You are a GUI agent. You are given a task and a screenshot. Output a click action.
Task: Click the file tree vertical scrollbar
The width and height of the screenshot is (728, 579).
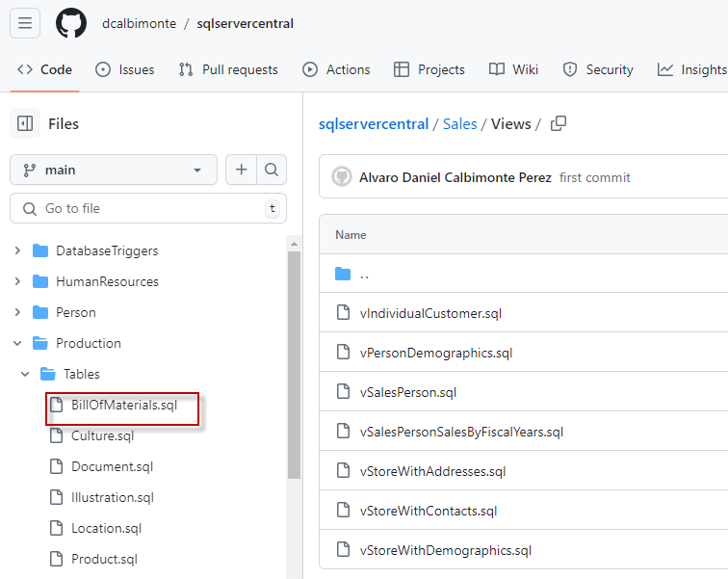[294, 366]
